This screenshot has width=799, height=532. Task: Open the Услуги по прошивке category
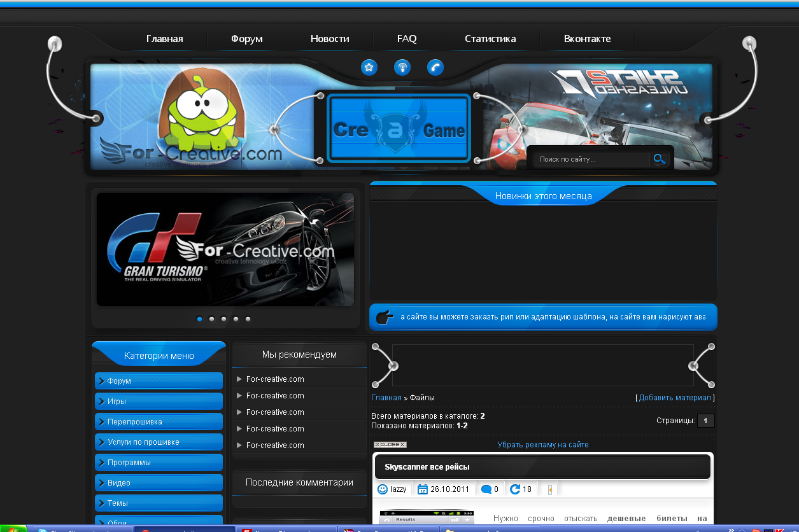159,442
